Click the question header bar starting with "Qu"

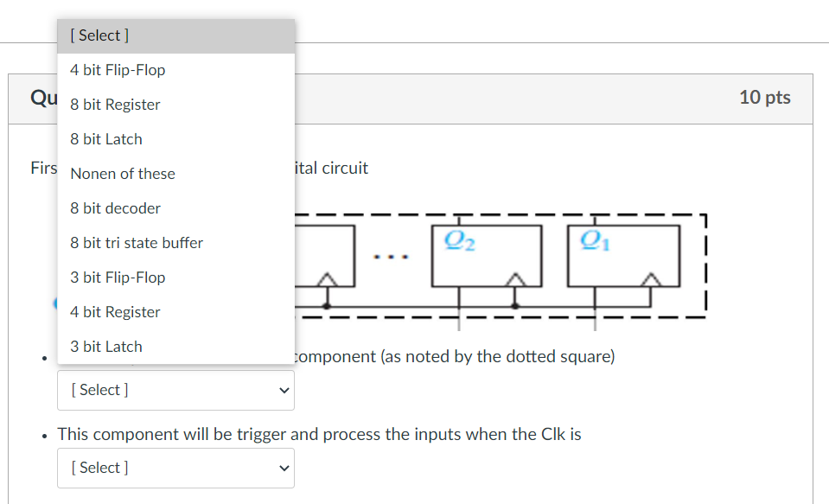click(x=48, y=98)
